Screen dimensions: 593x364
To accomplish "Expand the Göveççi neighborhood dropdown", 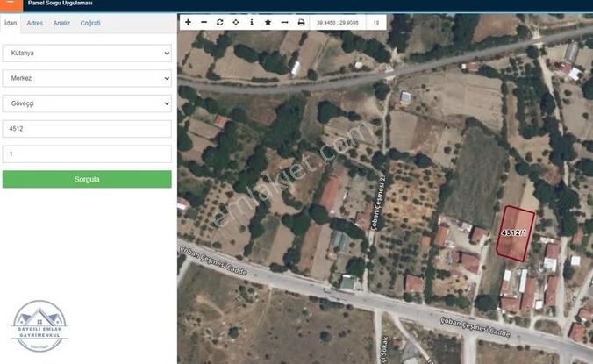I will pyautogui.click(x=87, y=103).
